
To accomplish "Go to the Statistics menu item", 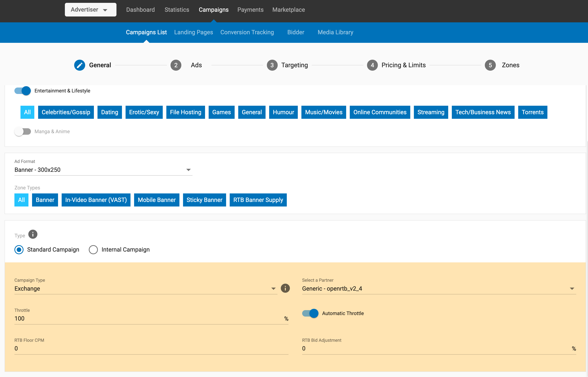I will pos(177,10).
